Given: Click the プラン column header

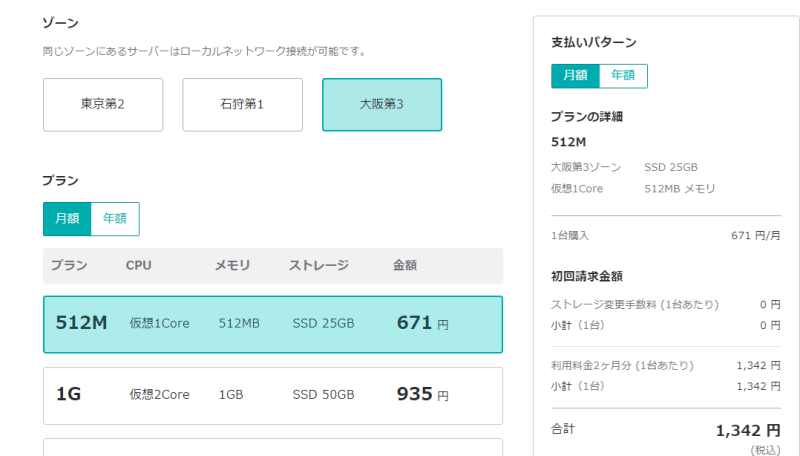Looking at the screenshot, I should [x=69, y=265].
